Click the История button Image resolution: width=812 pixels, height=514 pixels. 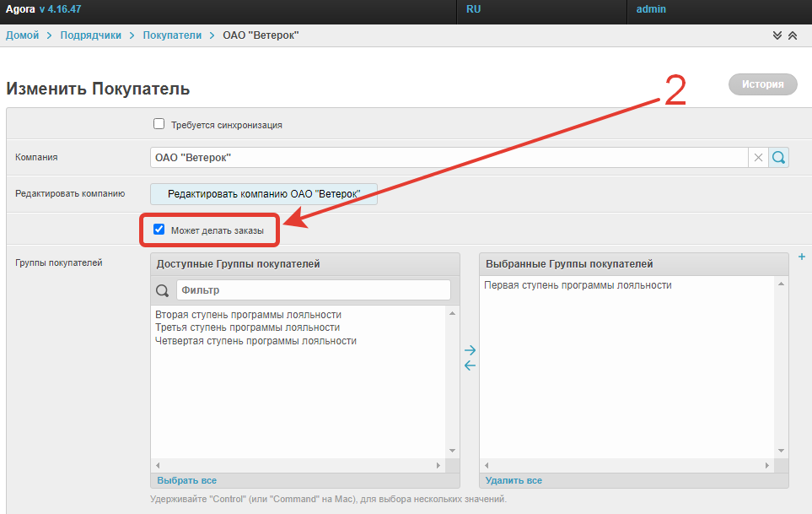pos(762,84)
